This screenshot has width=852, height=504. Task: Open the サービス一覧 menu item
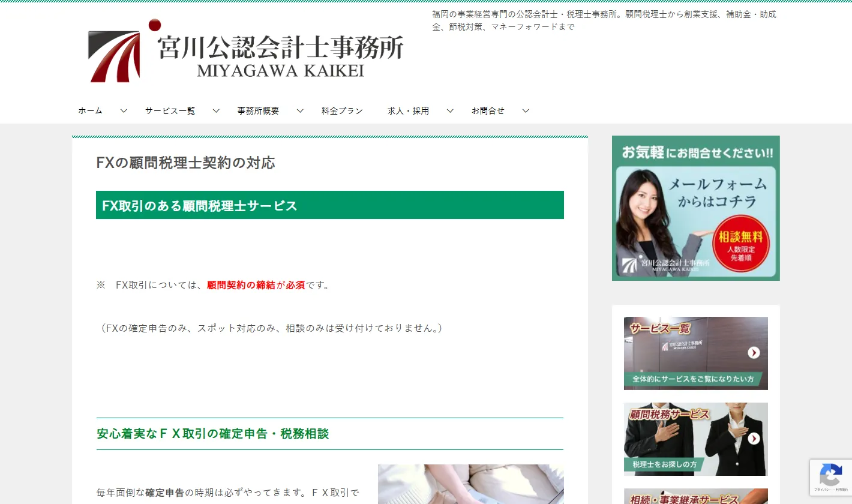(170, 111)
